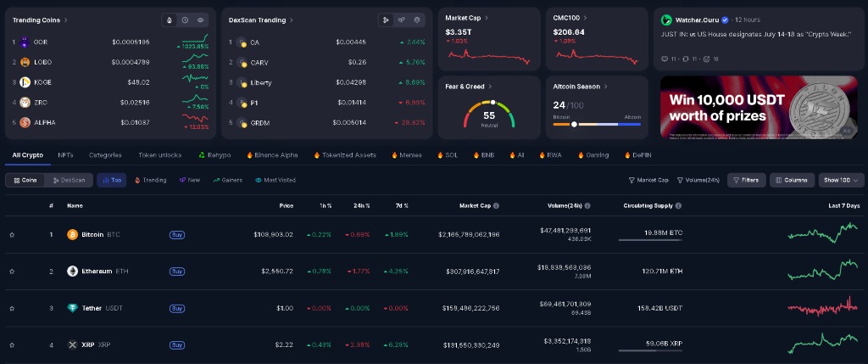Toggle the eye icon in Trending Coins
The height and width of the screenshot is (364, 868).
click(200, 20)
